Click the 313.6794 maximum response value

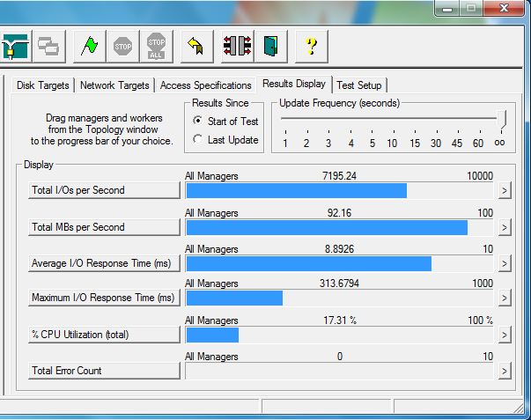coord(339,284)
